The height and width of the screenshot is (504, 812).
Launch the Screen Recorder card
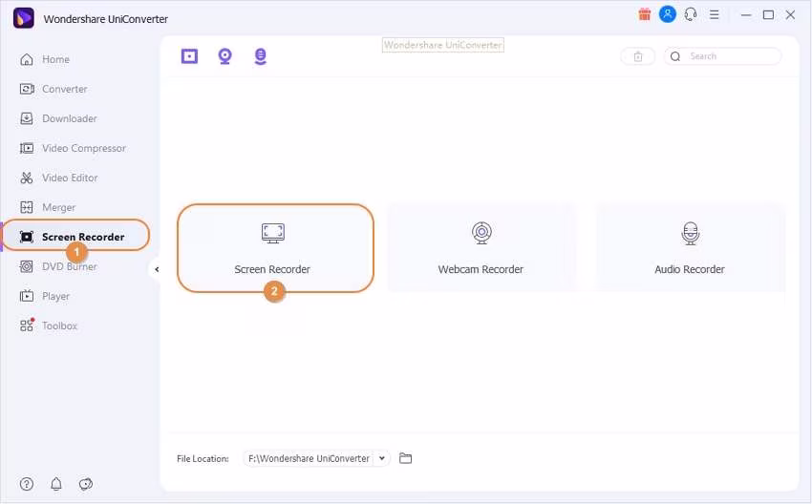pyautogui.click(x=275, y=248)
